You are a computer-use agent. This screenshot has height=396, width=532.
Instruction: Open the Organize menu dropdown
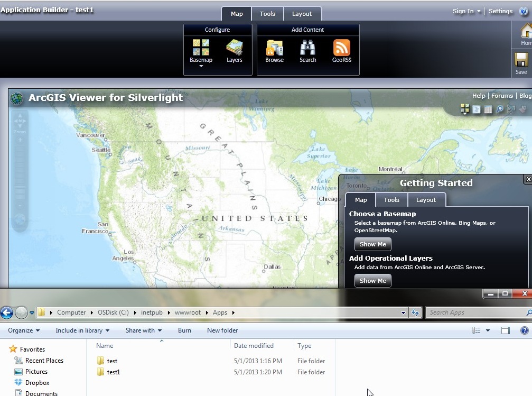pyautogui.click(x=24, y=330)
